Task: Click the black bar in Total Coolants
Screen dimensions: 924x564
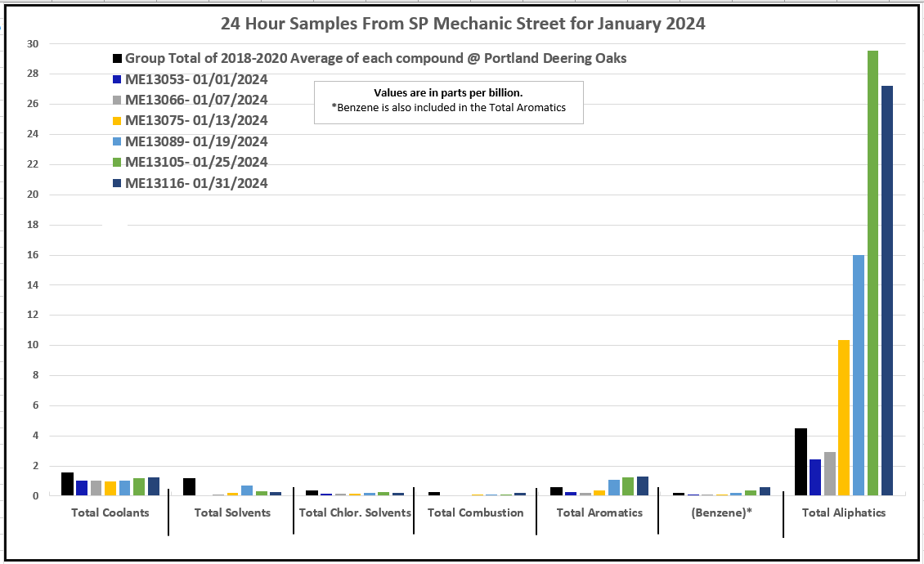Action: (x=67, y=484)
